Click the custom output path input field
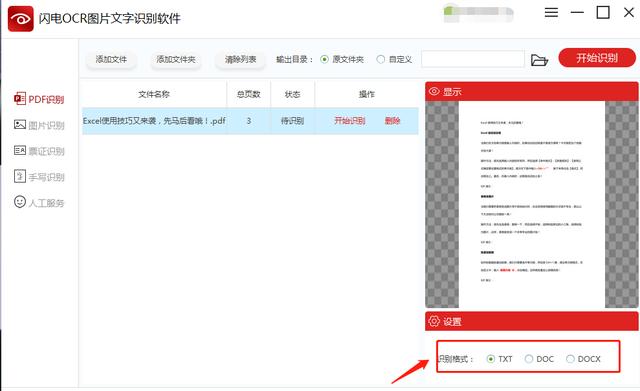640x391 pixels. tap(473, 59)
